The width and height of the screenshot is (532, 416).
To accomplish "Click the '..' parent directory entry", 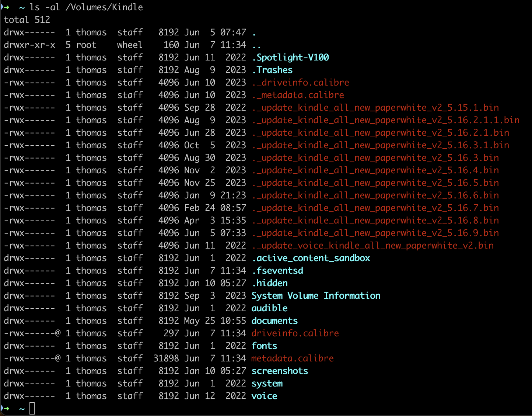I will click(257, 47).
